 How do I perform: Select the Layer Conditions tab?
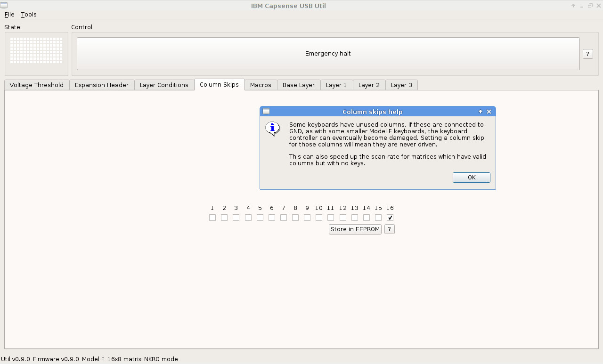click(x=164, y=85)
